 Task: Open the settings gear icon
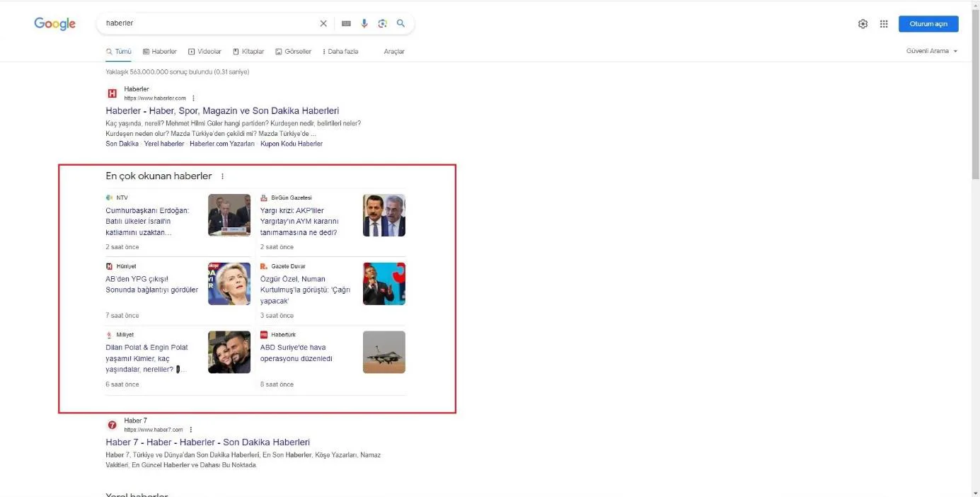click(x=863, y=23)
